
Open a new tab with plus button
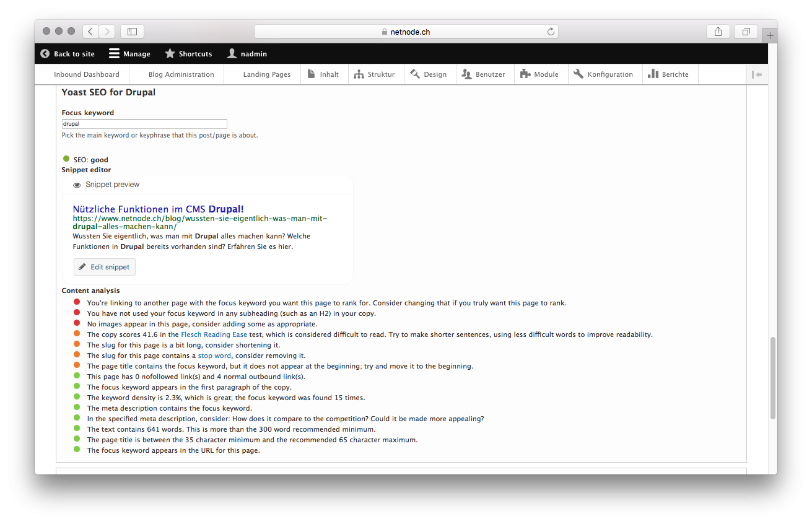pyautogui.click(x=770, y=36)
